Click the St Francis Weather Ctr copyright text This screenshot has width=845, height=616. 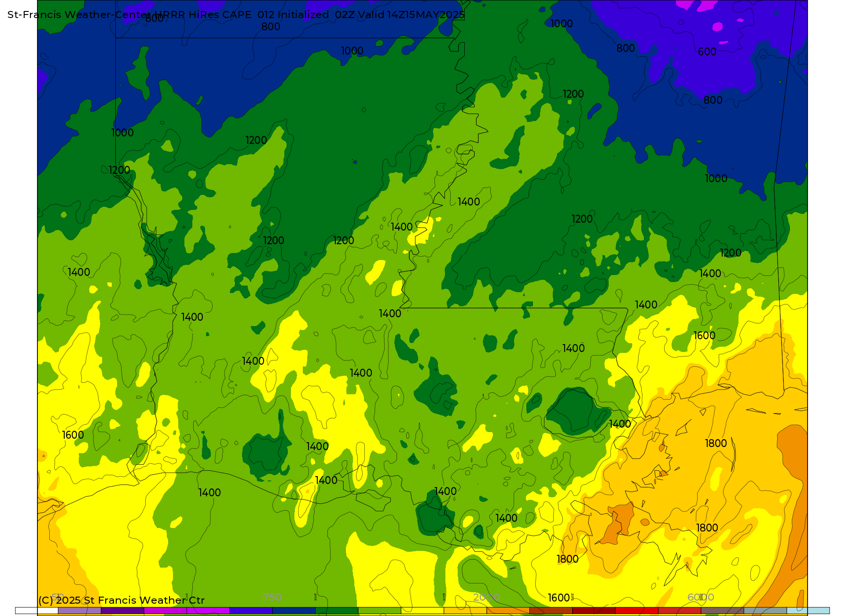pyautogui.click(x=121, y=600)
